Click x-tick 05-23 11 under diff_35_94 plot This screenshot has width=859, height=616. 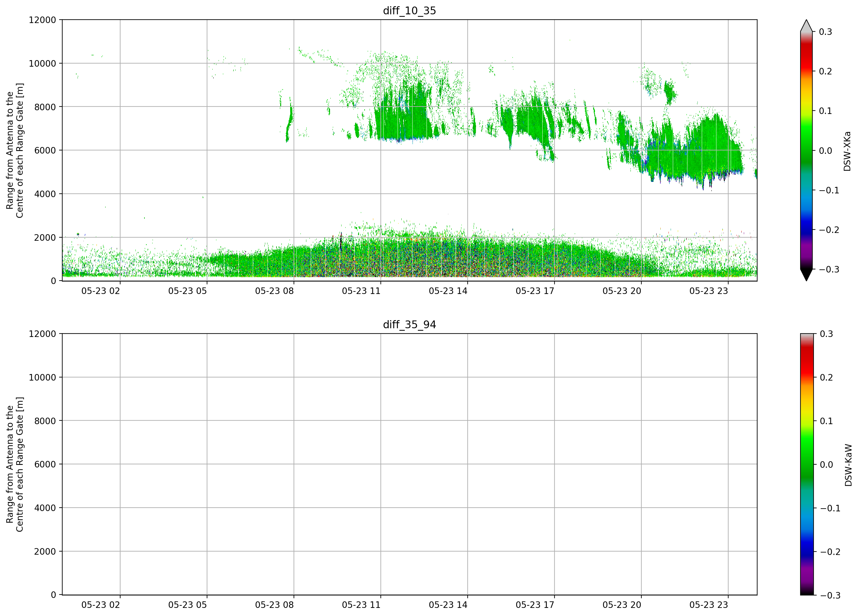[361, 605]
